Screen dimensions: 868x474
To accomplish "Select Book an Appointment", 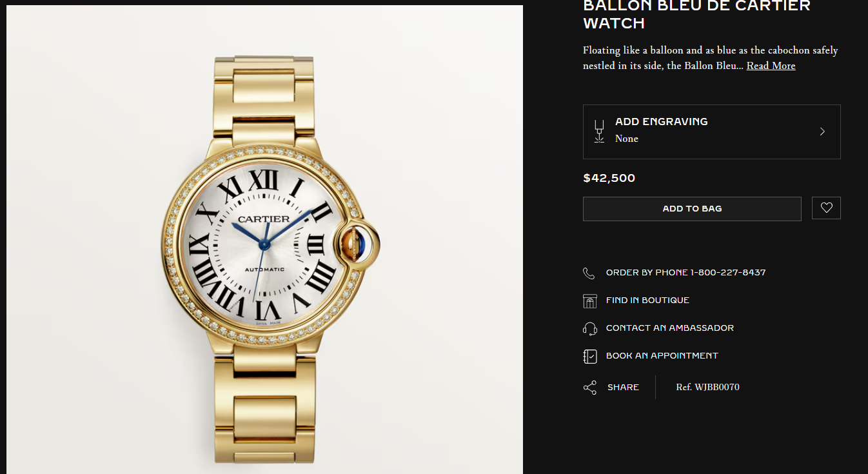I will pyautogui.click(x=662, y=356).
